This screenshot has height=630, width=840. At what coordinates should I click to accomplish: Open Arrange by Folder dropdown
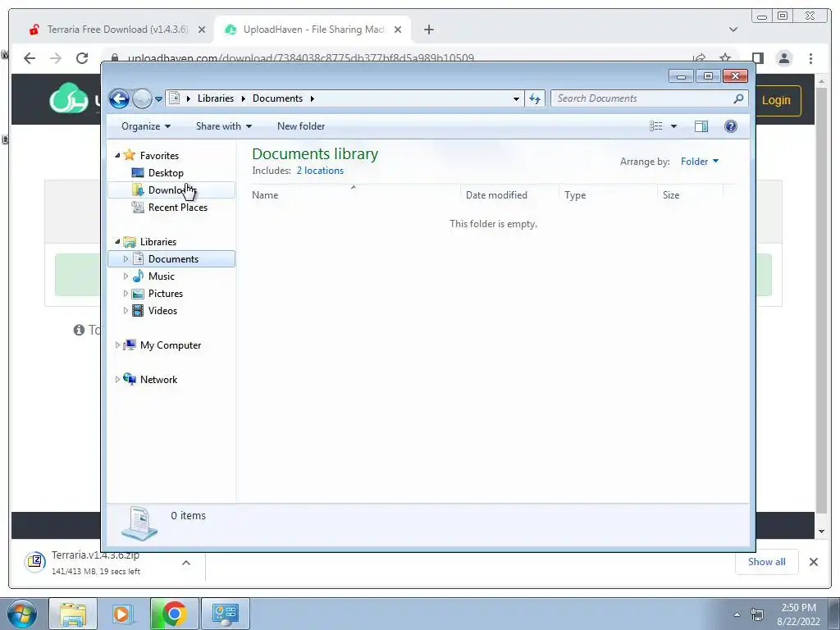pos(700,162)
